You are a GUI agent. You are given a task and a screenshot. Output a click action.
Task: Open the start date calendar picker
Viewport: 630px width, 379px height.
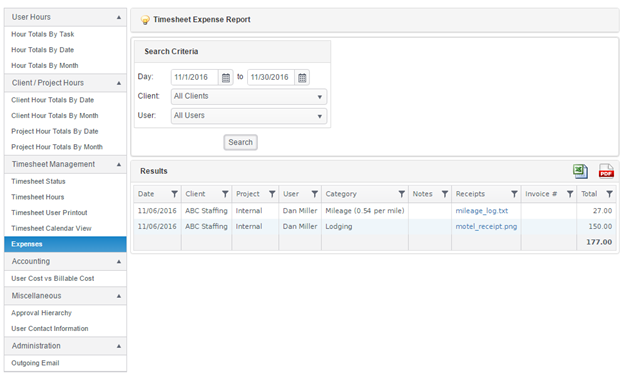pos(226,78)
